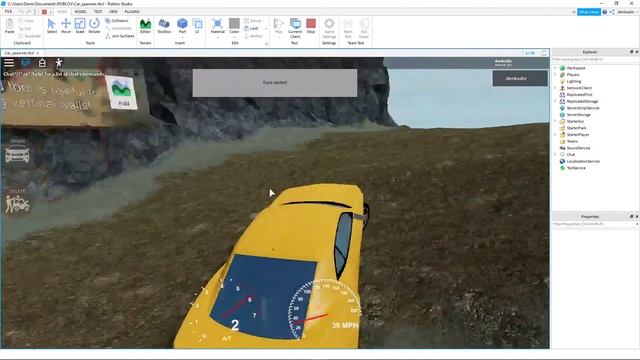This screenshot has width=640, height=360.
Task: Expand the Players node
Action: 556,75
